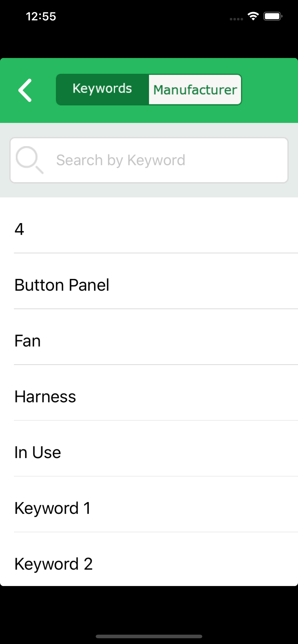Screen dimensions: 298x644
Task: Focus the Search by Keyword field
Action: pyautogui.click(x=149, y=160)
